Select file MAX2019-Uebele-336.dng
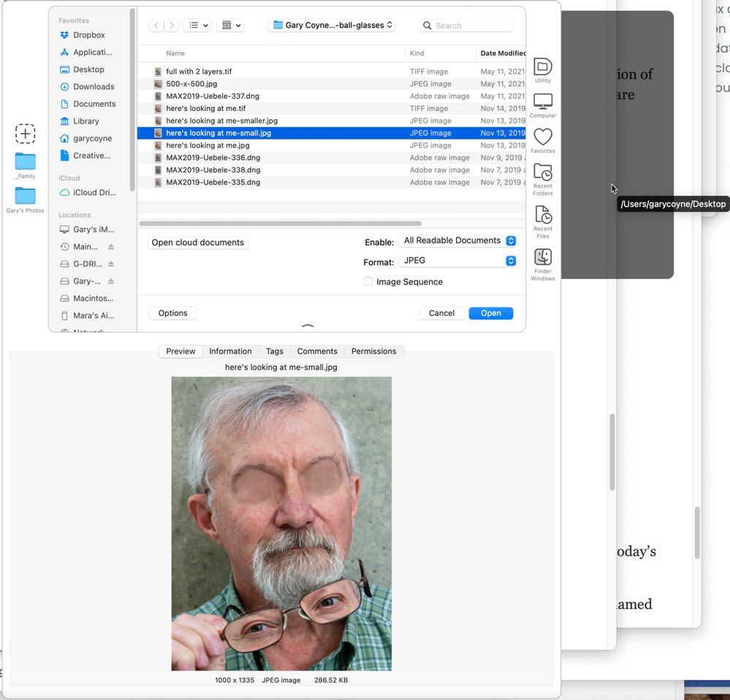 tap(332, 158)
